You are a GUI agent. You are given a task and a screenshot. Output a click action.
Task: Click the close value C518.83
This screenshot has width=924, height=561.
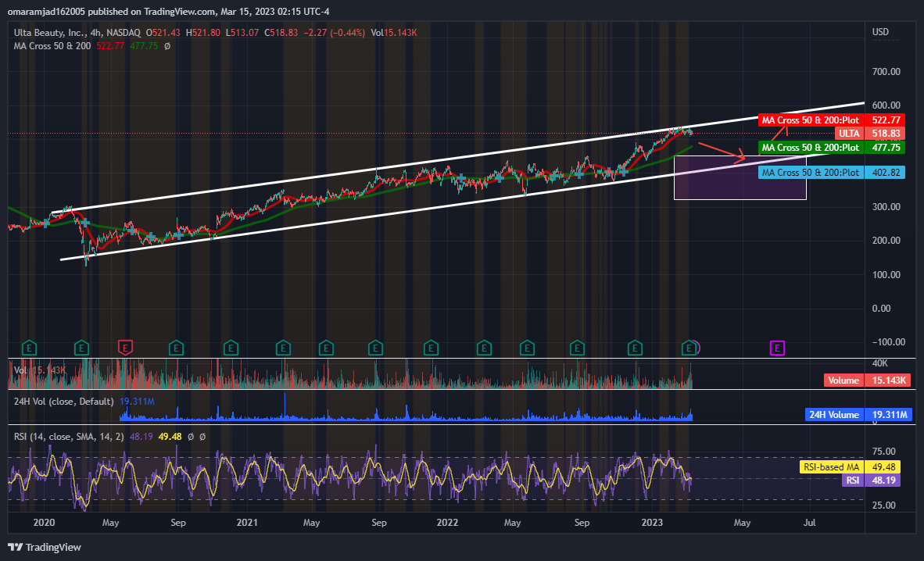(281, 32)
